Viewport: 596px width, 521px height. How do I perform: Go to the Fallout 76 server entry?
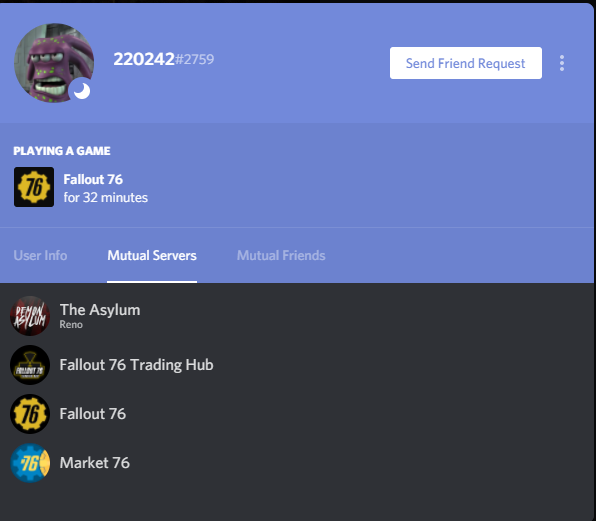pyautogui.click(x=296, y=414)
